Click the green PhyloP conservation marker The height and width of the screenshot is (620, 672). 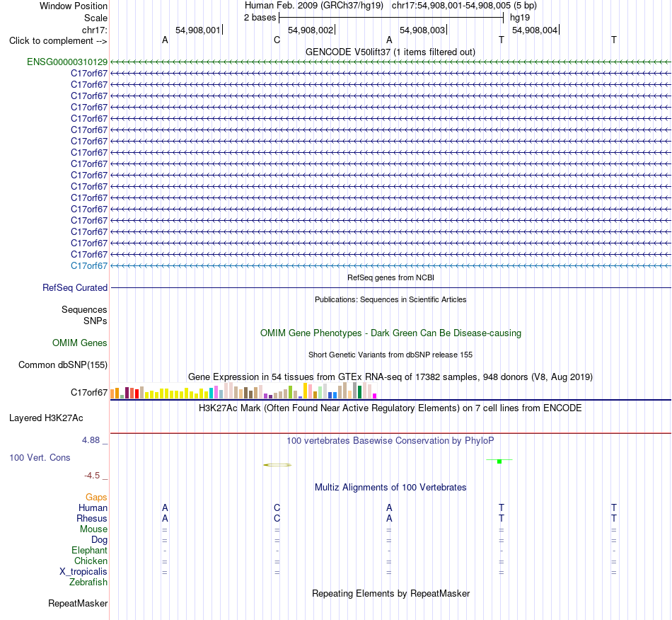pos(499,461)
